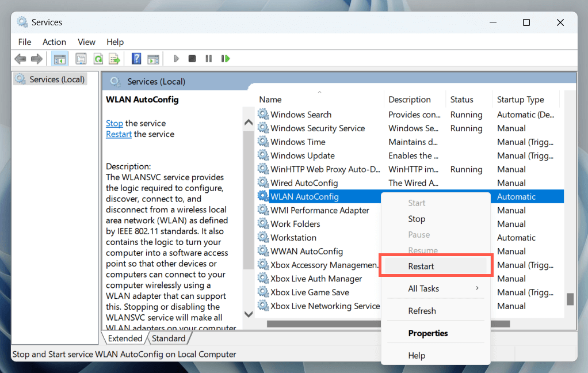
Task: Click the Pause Service toolbar icon
Action: pos(209,59)
